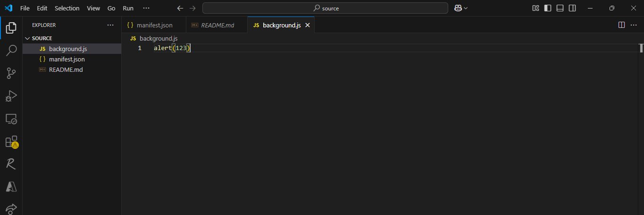Open the Go menu
Viewport: 644px width, 215px height.
coord(111,8)
